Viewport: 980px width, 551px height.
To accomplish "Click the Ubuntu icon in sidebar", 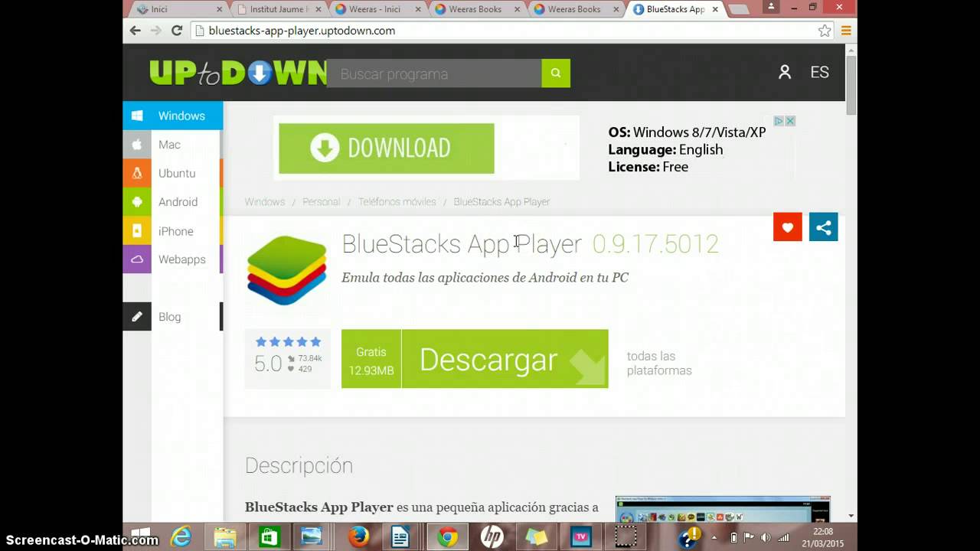I will point(137,173).
